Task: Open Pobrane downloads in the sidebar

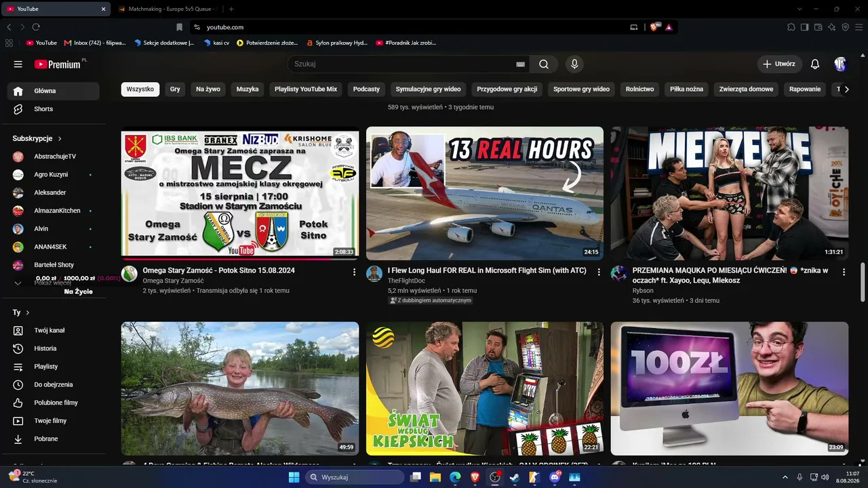Action: pyautogui.click(x=53, y=439)
